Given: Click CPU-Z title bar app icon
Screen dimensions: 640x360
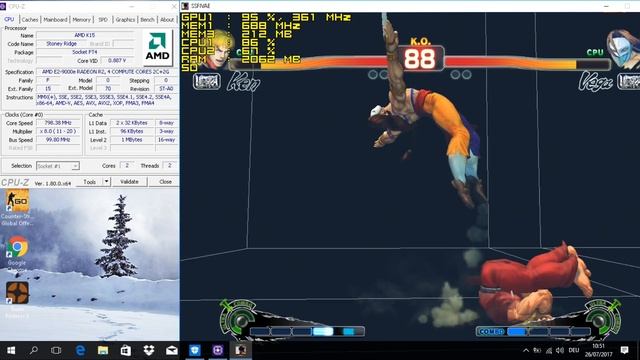Looking at the screenshot, I should (3, 6).
